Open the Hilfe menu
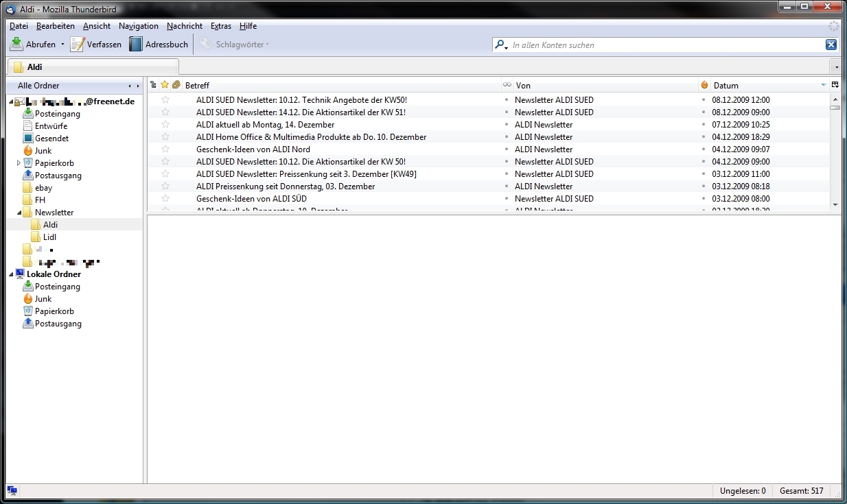The width and height of the screenshot is (847, 504). coord(248,26)
